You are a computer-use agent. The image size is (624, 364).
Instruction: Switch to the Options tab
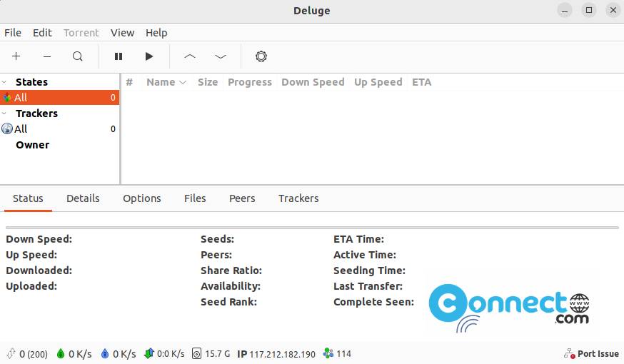[141, 198]
